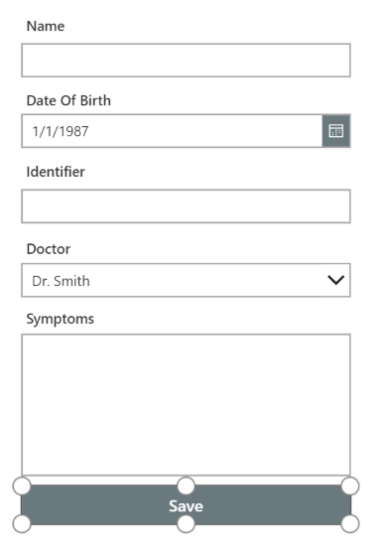Click the bottom-center handle of Save button
The width and height of the screenshot is (392, 549).
186,524
